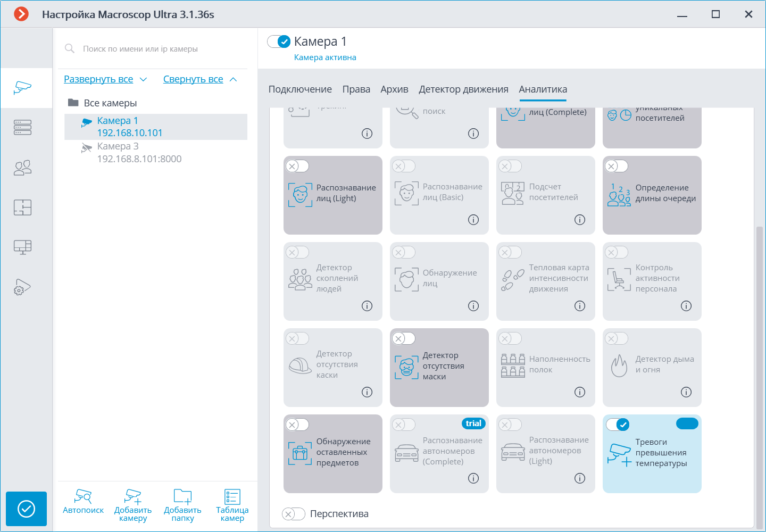The height and width of the screenshot is (532, 766).
Task: Click the Камера 1 heading text
Action: tap(320, 41)
